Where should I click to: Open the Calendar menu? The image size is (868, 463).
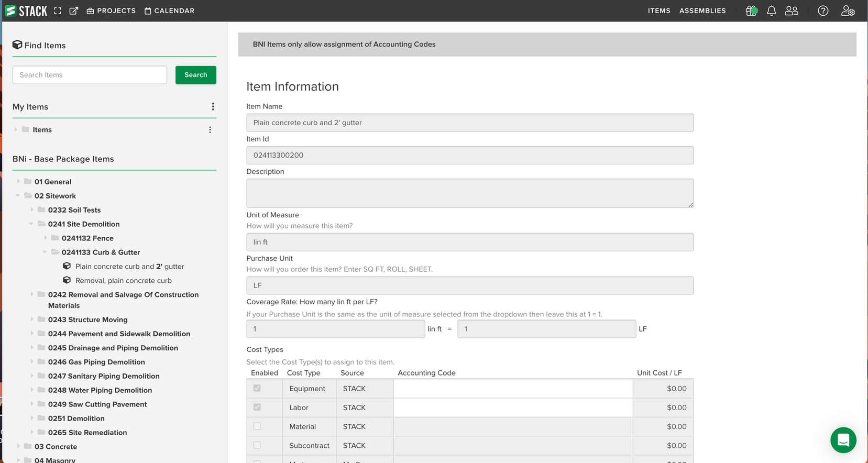[x=169, y=10]
